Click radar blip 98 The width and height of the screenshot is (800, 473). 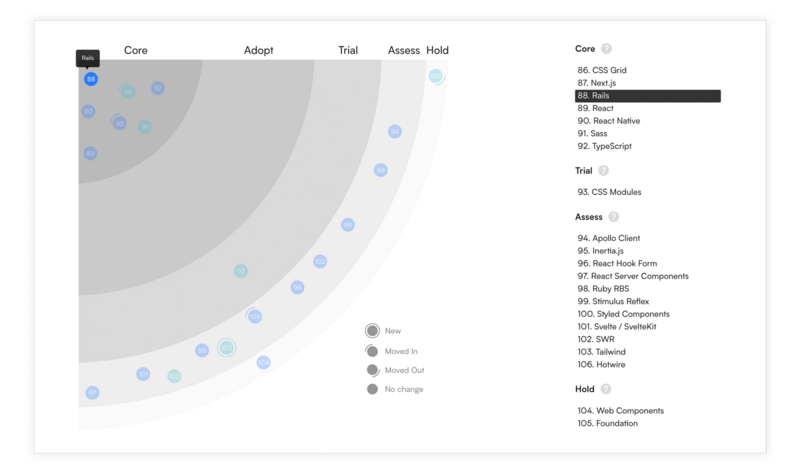381,170
